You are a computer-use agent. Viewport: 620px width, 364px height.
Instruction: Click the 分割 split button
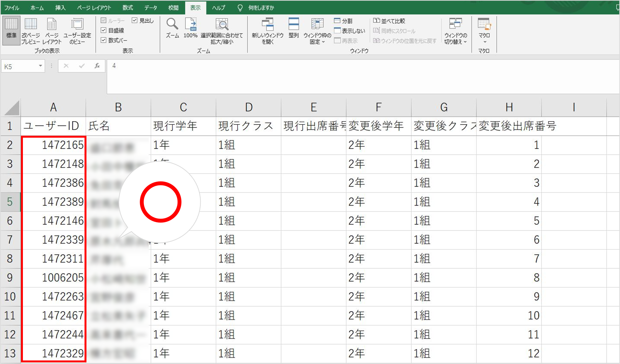343,21
